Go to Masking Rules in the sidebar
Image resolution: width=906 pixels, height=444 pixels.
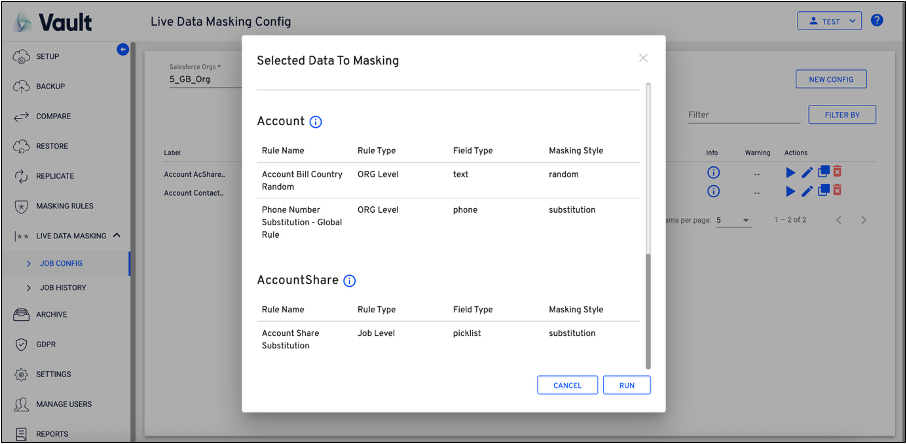click(65, 206)
